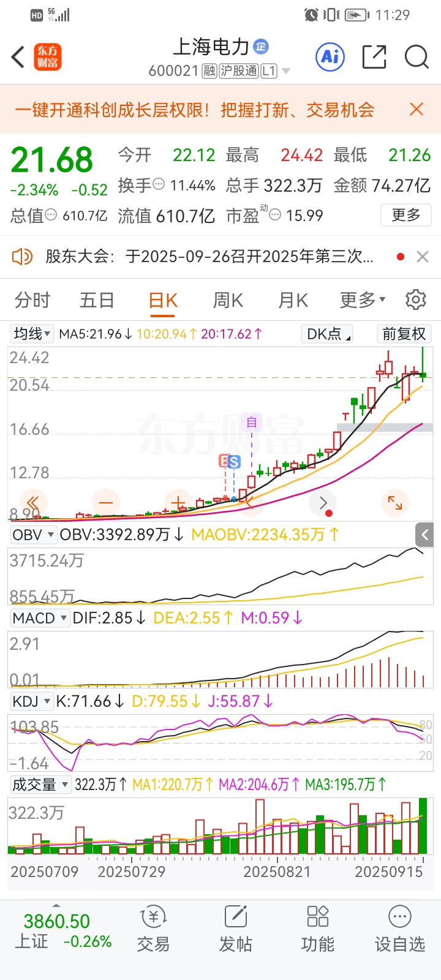Open the OBV indicator dropdown
This screenshot has height=980, width=441.
pos(33,535)
